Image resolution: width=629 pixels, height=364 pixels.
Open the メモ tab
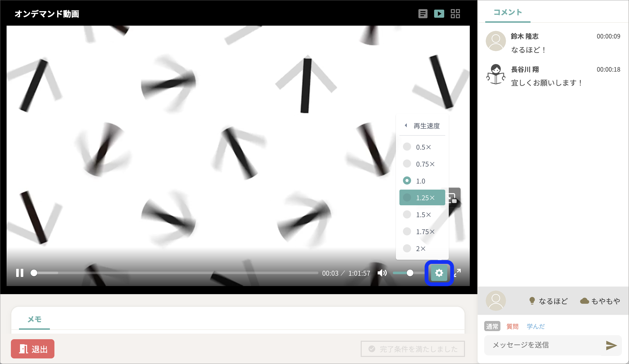(x=34, y=319)
